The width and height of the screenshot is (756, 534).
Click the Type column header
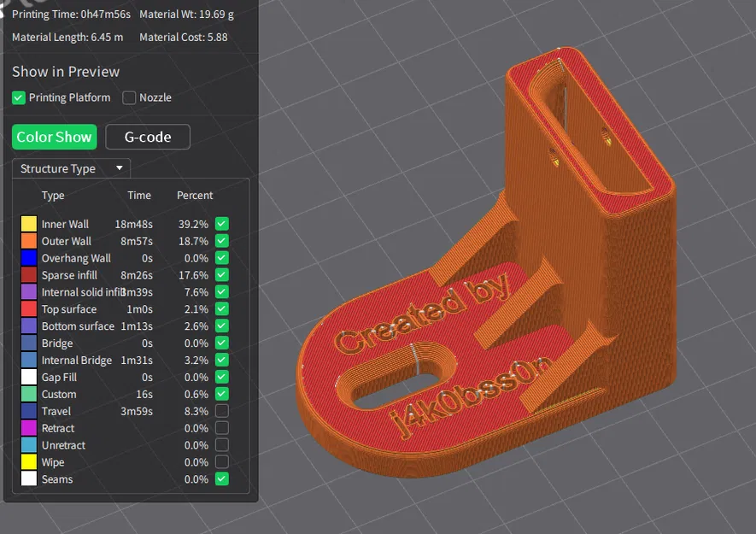tap(53, 196)
